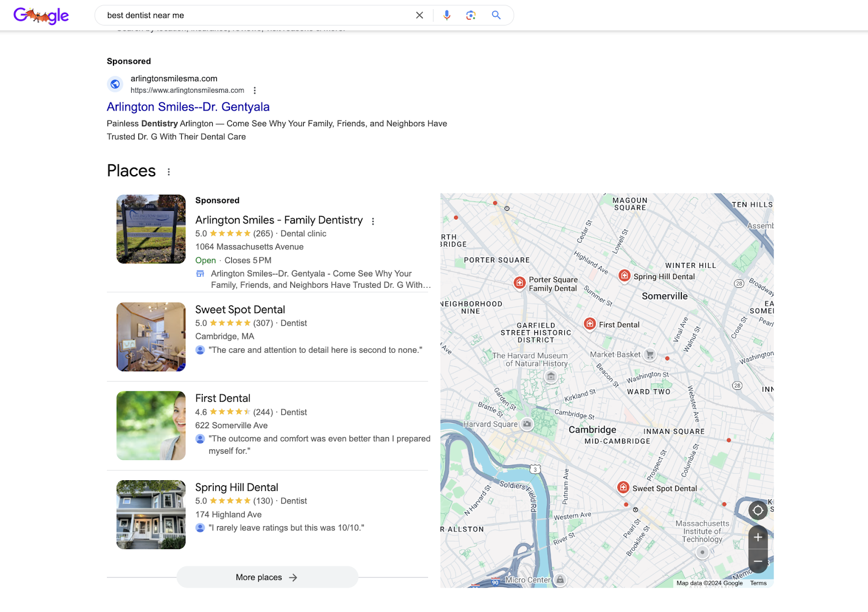This screenshot has width=868, height=612.
Task: Zoom in on the map
Action: [758, 537]
